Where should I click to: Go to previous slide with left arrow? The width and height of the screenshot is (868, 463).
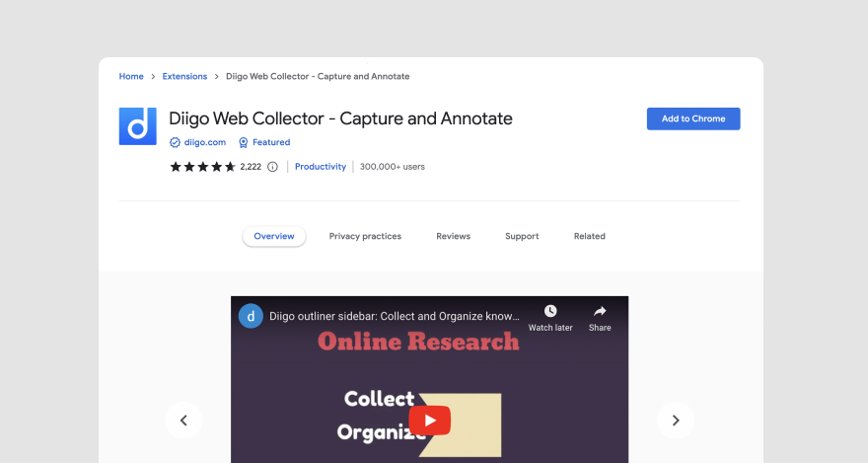pos(183,421)
